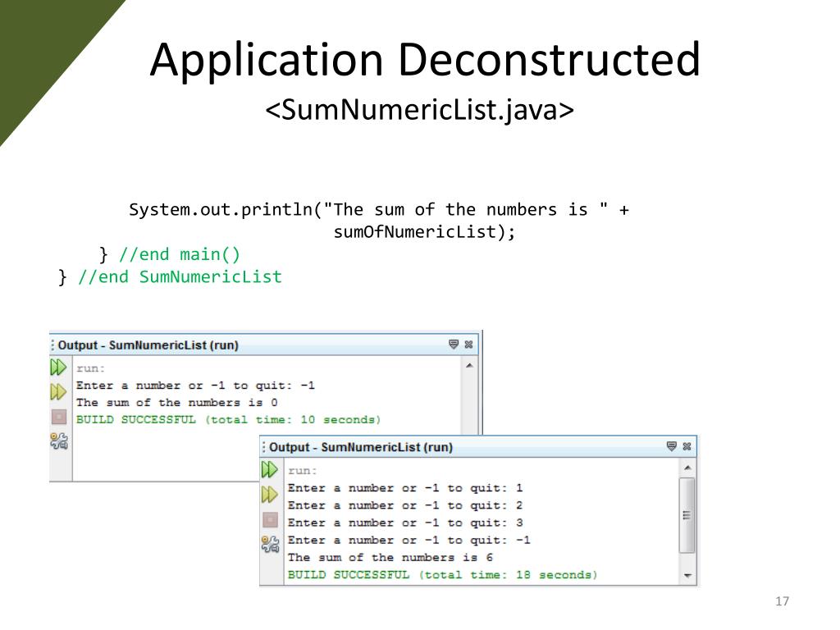The image size is (840, 630).
Task: Close the left Output - SumNumericList window
Action: (468, 345)
